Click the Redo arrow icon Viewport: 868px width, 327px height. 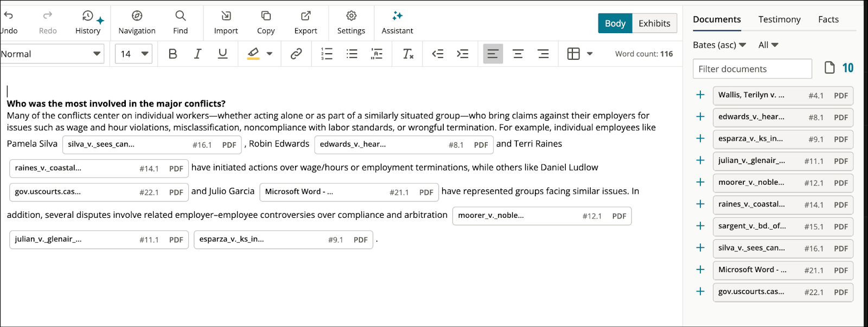click(x=48, y=16)
